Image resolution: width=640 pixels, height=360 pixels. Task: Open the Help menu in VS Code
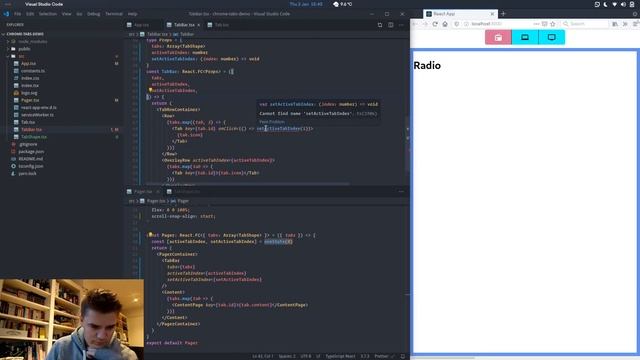click(x=132, y=14)
